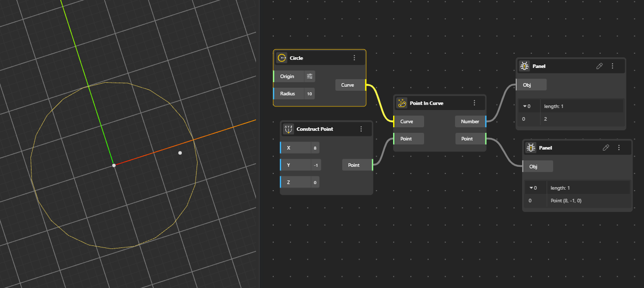Viewport: 644px width, 288px height.
Task: Click the Obj input on top Panel
Action: click(x=531, y=85)
